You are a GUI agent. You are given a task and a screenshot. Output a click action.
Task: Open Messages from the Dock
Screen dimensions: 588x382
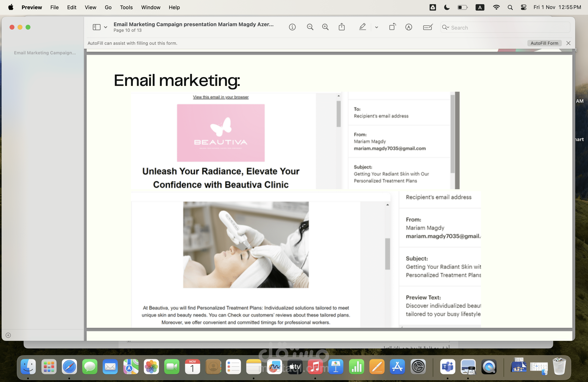tap(90, 366)
